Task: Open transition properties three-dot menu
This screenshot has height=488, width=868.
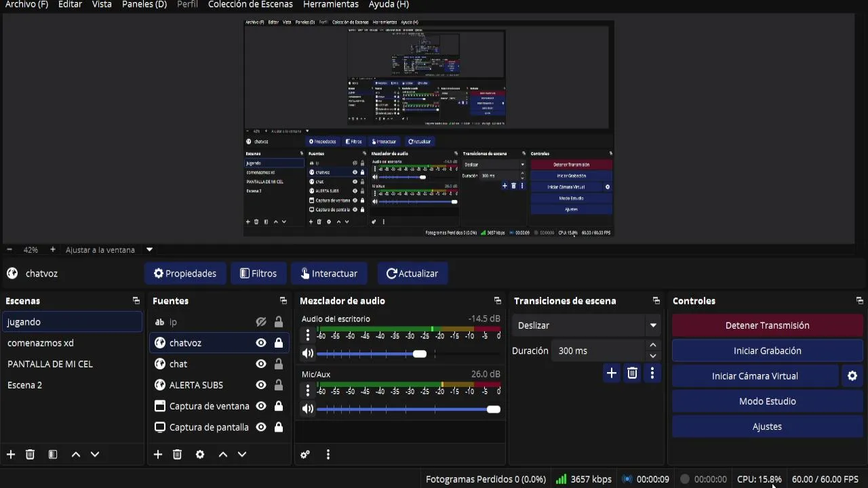Action: click(x=652, y=373)
